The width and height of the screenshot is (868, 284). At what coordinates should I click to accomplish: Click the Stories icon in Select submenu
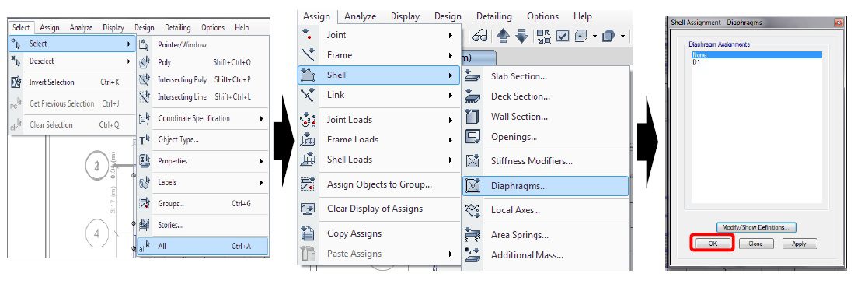point(145,225)
